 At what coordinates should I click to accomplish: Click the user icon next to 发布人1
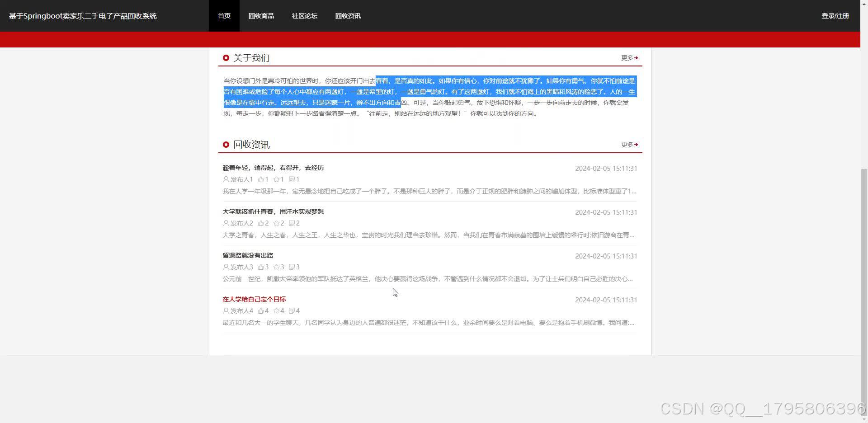pos(226,179)
